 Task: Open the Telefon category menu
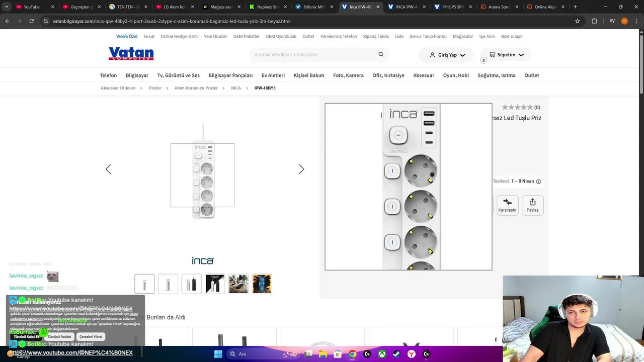[x=108, y=75]
